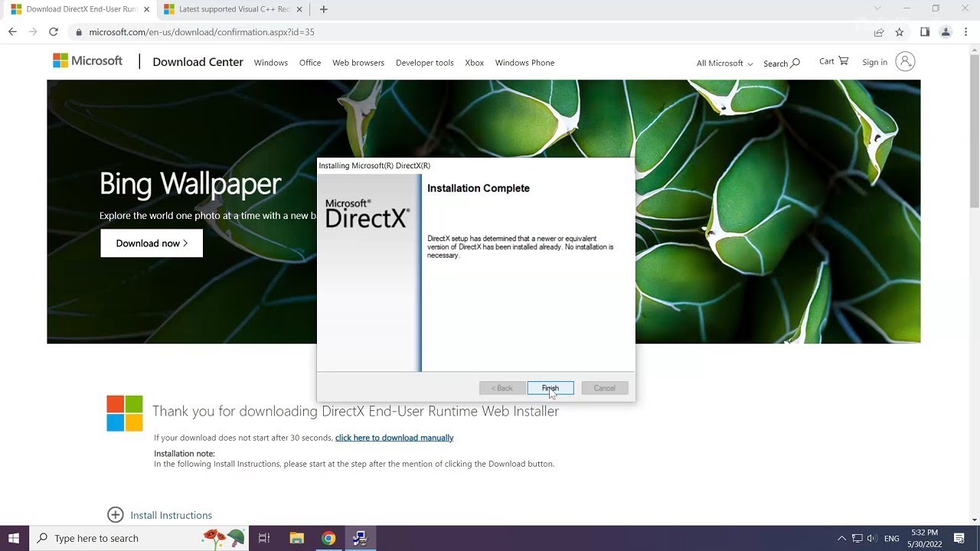
Task: Open a new browser tab
Action: pos(324,9)
